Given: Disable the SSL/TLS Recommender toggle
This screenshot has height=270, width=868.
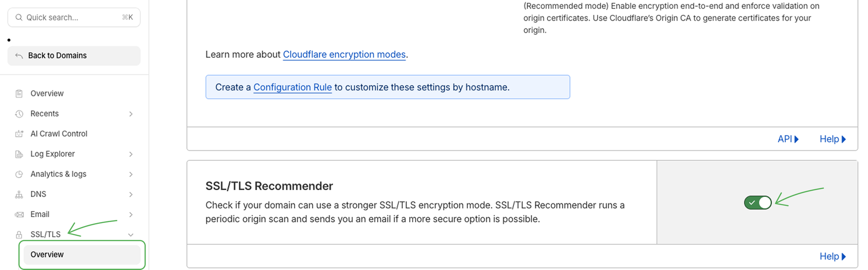Looking at the screenshot, I should point(758,203).
